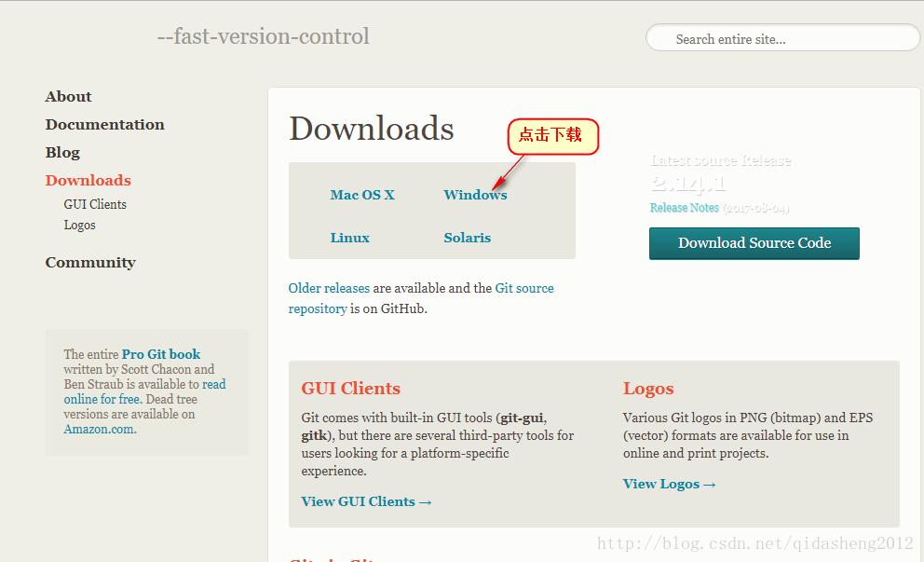Open the Amazon.com link
This screenshot has height=562, width=924.
point(99,430)
